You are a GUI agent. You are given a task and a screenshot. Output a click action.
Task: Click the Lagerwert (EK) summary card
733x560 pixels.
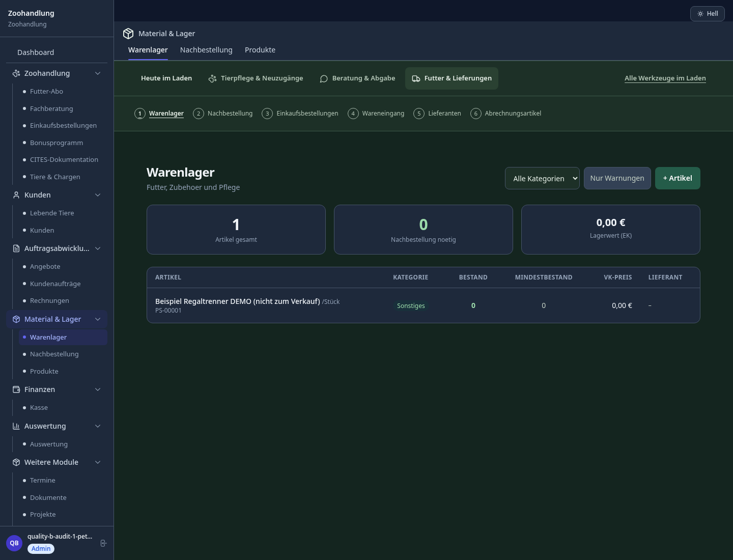click(x=611, y=230)
